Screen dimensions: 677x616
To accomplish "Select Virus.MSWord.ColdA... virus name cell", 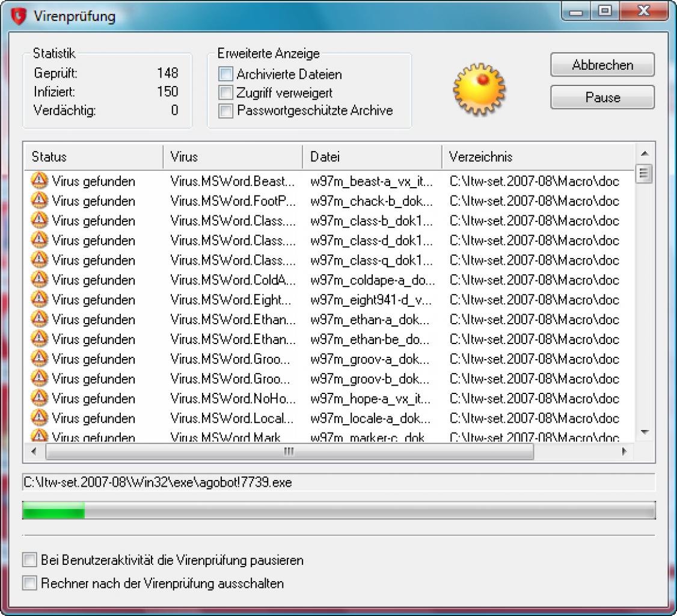I will (233, 280).
